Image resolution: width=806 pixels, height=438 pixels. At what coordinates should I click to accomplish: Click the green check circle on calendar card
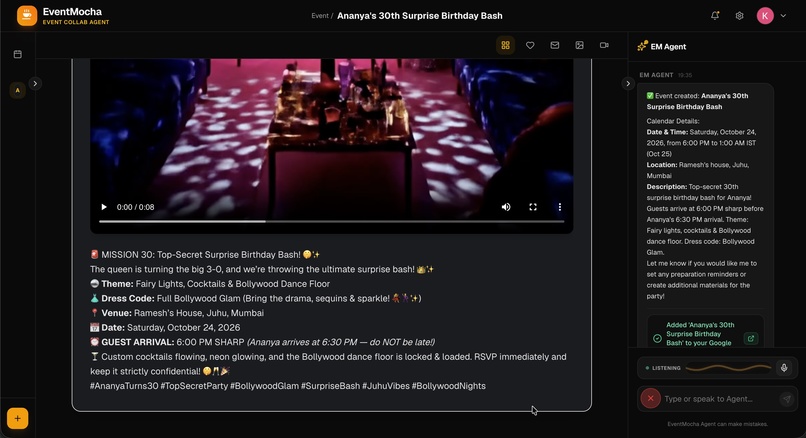pos(657,338)
